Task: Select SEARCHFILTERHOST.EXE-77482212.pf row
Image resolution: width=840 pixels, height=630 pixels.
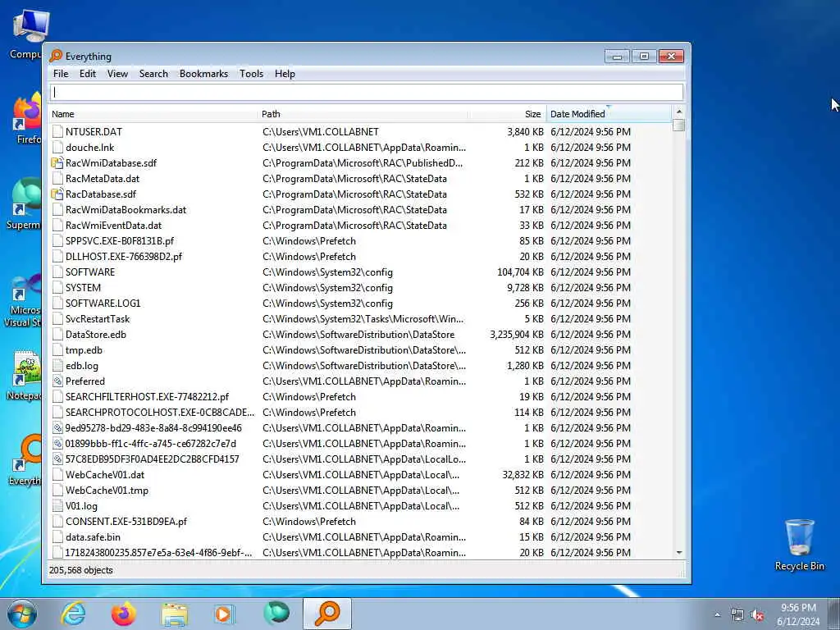Action: (x=360, y=397)
